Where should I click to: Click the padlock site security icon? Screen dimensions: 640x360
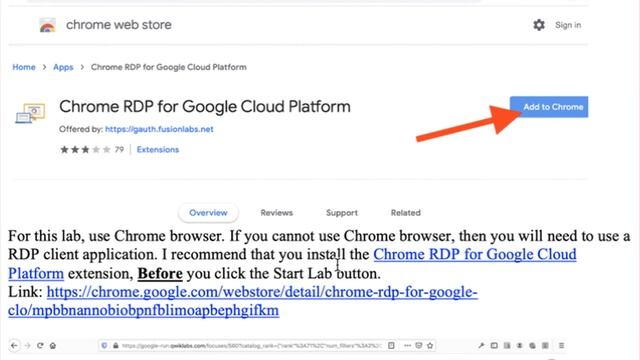point(116,345)
